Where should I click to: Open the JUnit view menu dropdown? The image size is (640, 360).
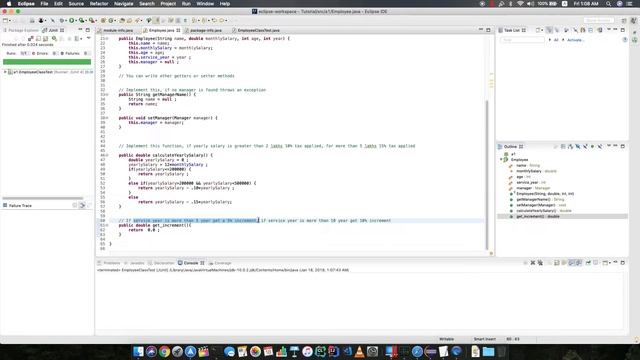point(89,38)
